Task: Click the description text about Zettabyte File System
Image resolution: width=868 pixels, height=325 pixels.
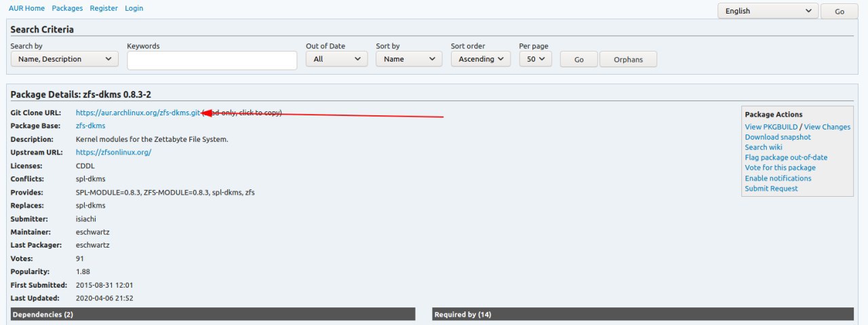Action: pyautogui.click(x=152, y=139)
